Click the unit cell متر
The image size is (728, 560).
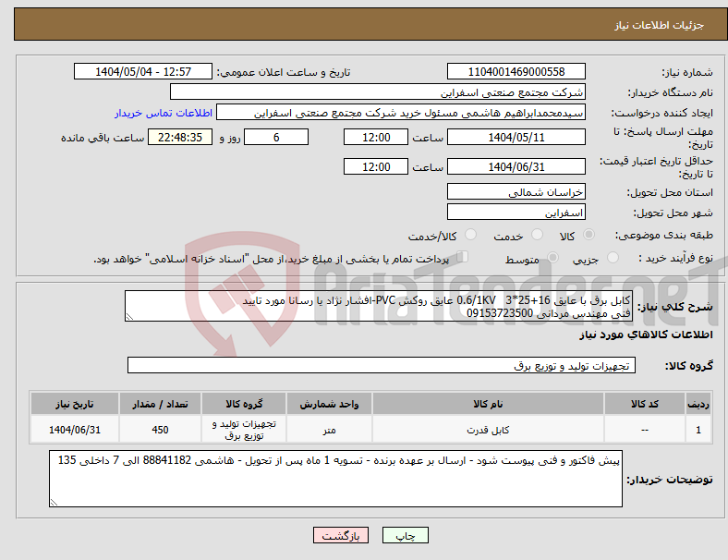tap(329, 430)
